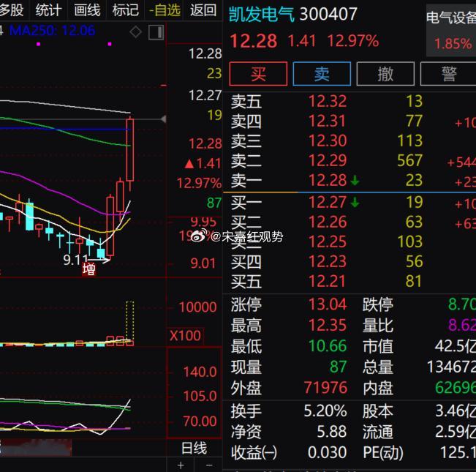Click 最高 value 12.35
Screen dimensions: 476x472
pos(328,325)
